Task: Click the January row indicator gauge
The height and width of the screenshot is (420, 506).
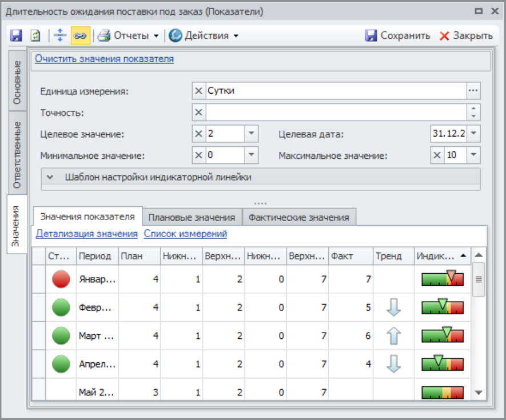Action: [x=443, y=279]
